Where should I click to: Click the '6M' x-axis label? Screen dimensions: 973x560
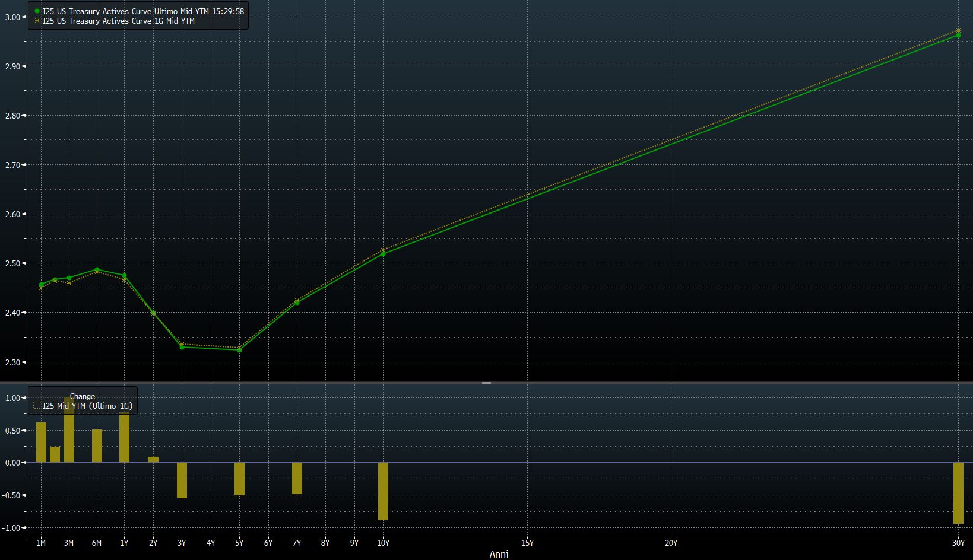(97, 543)
